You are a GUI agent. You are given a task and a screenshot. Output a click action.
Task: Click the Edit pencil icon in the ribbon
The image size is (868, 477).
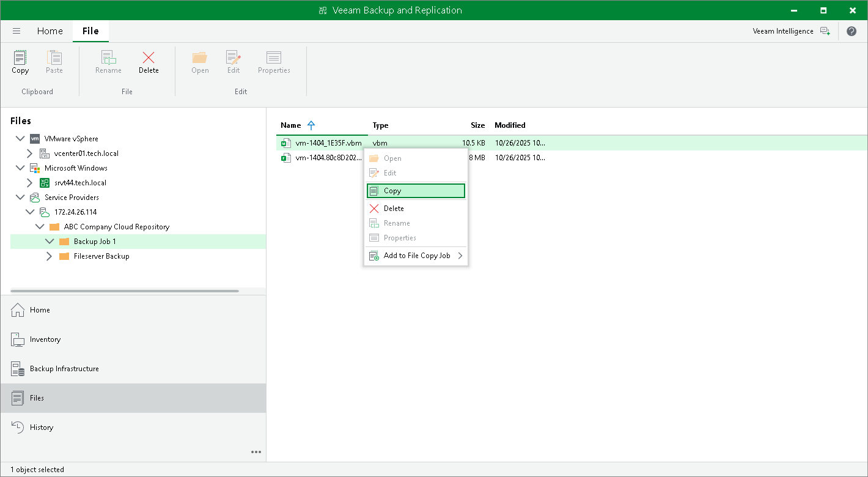click(x=234, y=57)
